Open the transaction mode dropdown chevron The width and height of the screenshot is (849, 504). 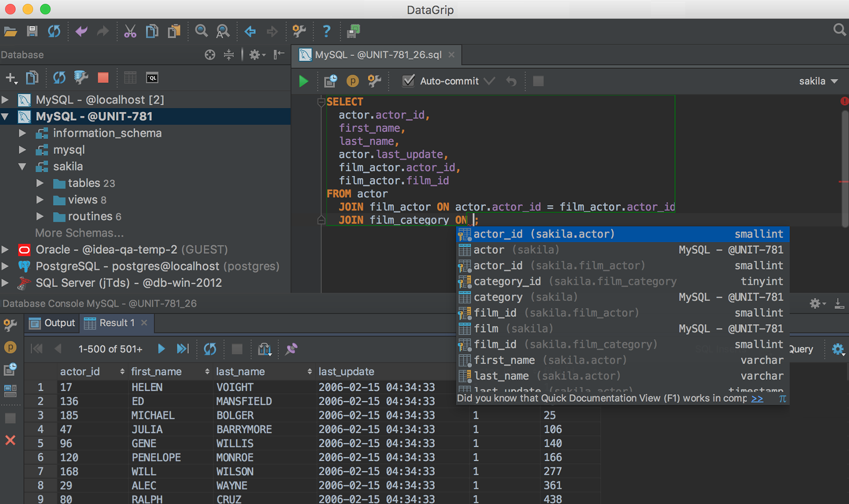[489, 81]
